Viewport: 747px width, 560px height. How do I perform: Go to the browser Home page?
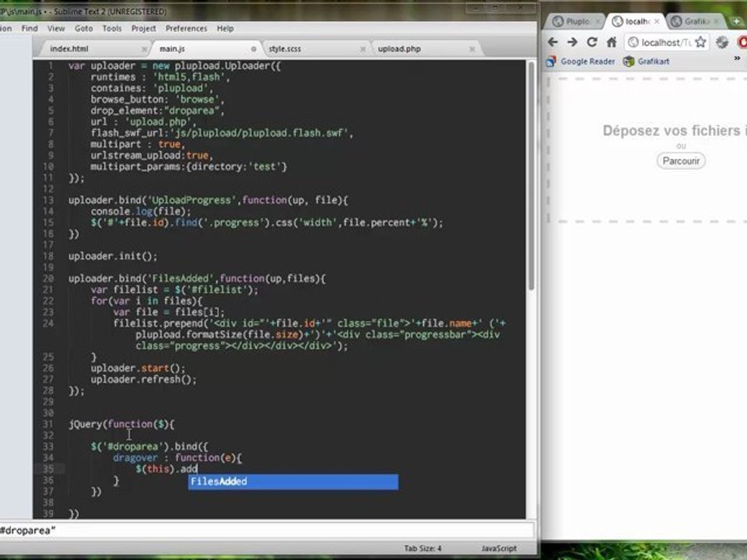612,42
